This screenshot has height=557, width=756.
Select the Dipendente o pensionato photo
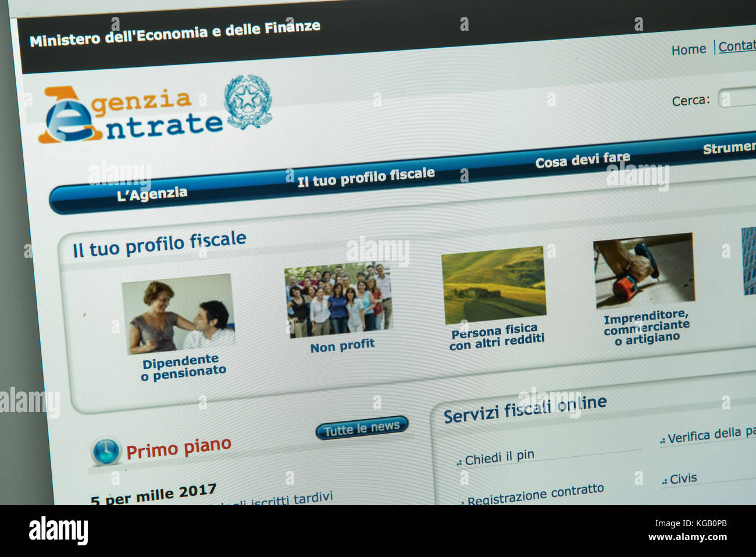tap(179, 314)
